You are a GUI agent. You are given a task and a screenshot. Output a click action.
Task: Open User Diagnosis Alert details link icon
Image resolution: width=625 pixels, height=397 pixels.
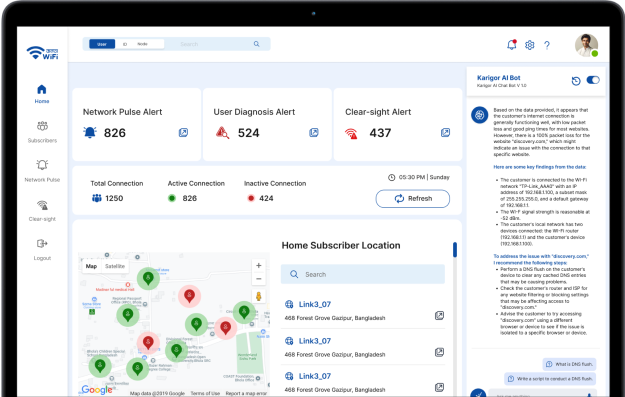pyautogui.click(x=314, y=132)
